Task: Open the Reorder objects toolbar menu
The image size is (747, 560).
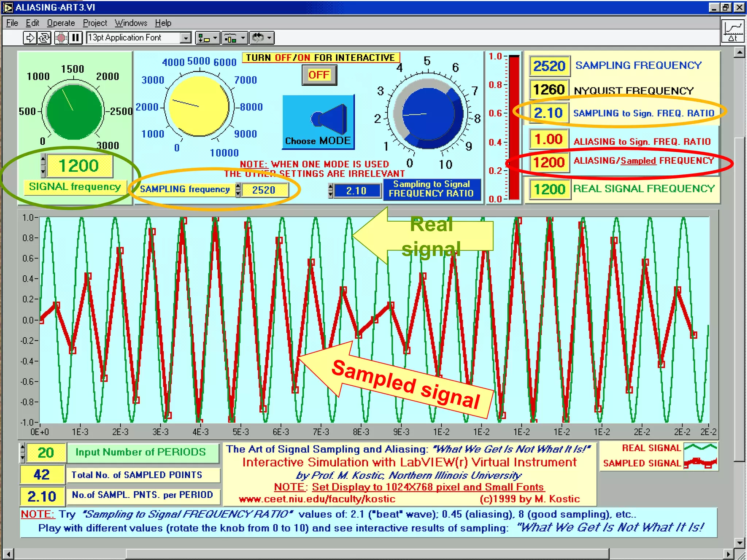Action: [x=262, y=38]
